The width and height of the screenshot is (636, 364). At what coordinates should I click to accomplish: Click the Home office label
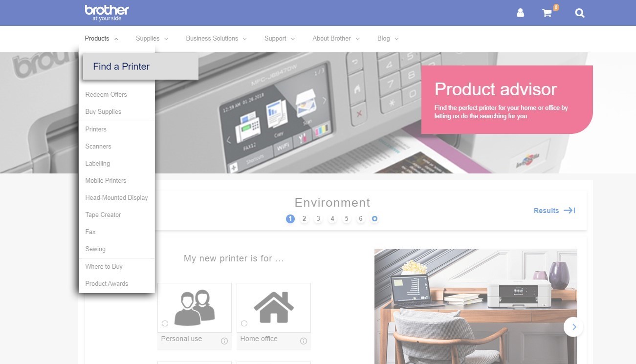point(259,339)
